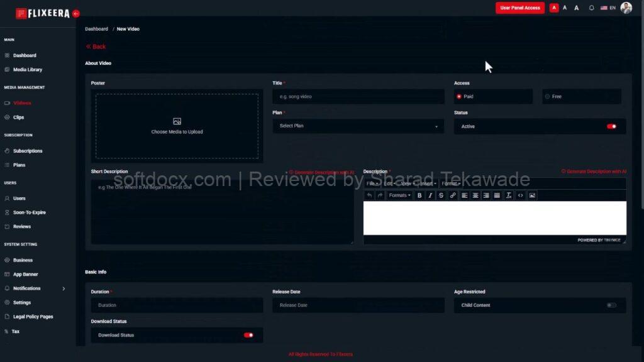Apply italic formatting in the editor

coord(430,195)
